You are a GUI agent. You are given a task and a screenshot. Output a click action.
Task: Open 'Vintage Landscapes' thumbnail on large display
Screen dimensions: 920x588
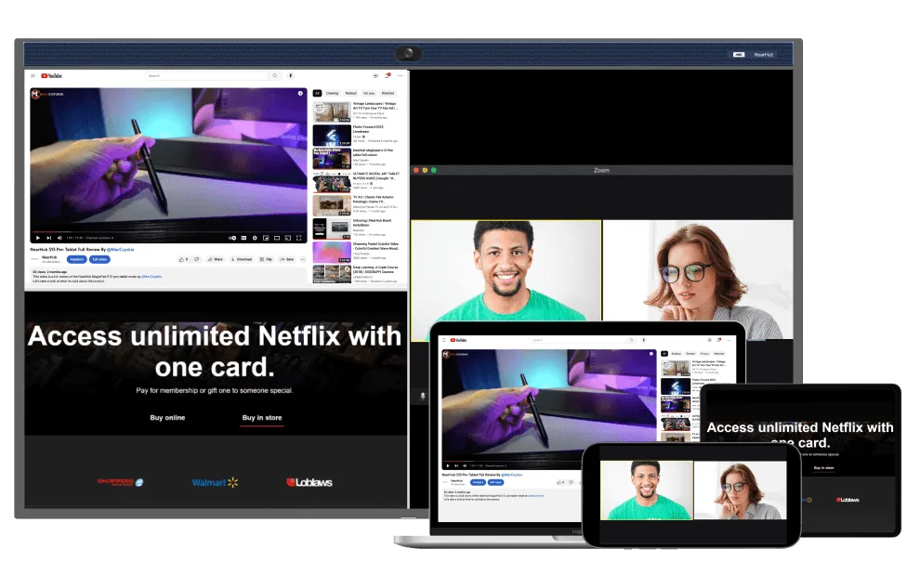332,111
